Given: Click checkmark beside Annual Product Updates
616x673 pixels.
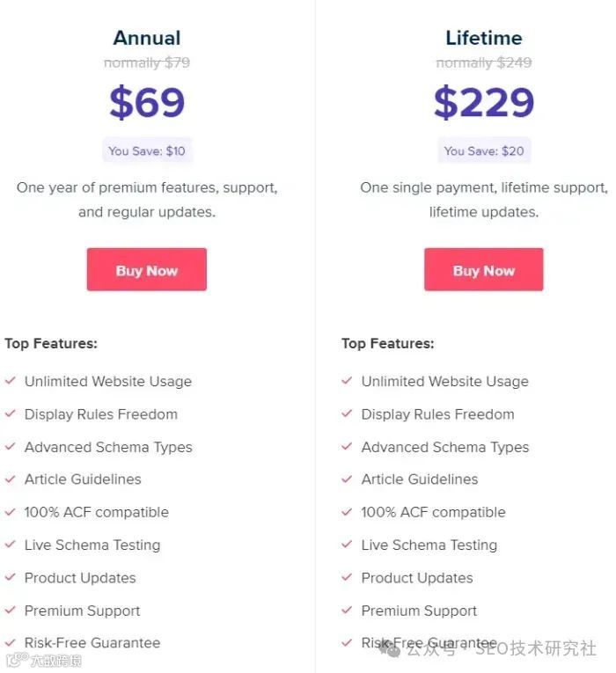Looking at the screenshot, I should click(x=11, y=578).
